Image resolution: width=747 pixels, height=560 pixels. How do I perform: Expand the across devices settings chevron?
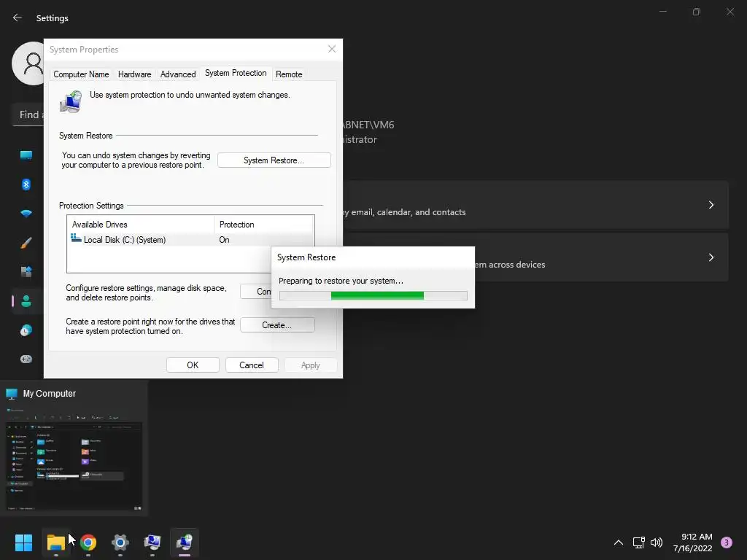(x=711, y=257)
